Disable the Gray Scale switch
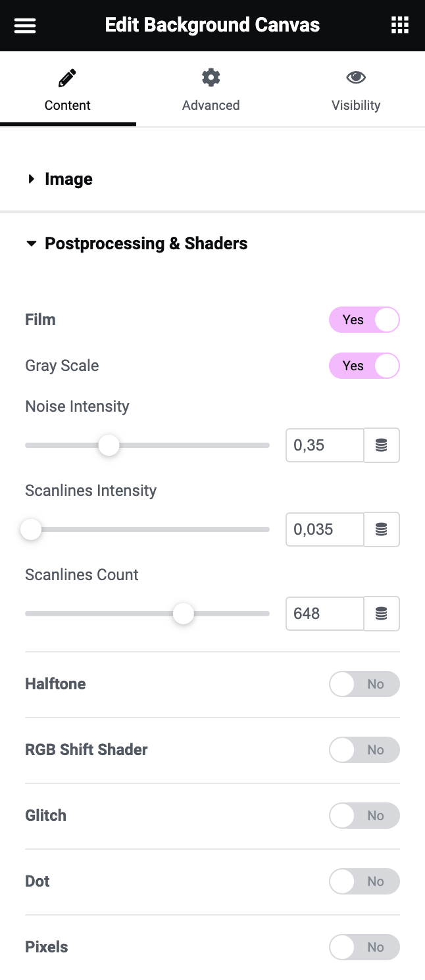Screen dimensions: 425x980 364,366
